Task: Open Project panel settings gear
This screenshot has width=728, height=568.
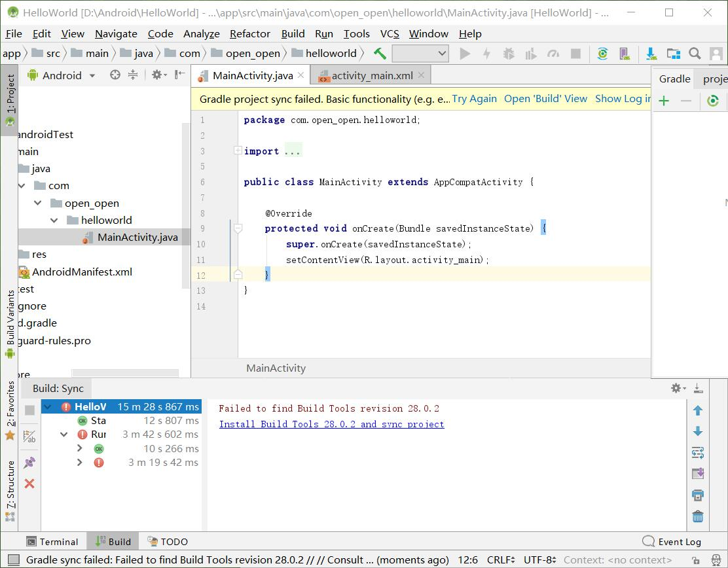Action: (159, 75)
